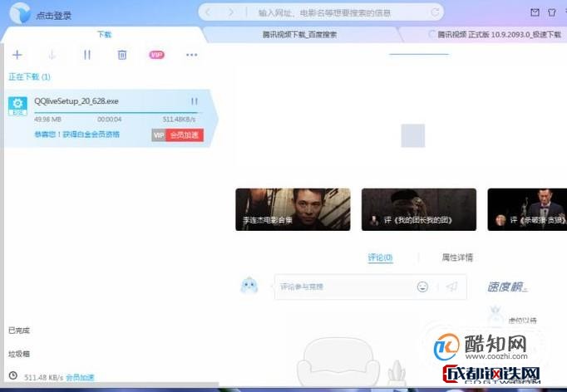This screenshot has height=392, width=567.
Task: Select QQliveSetup_20_628.exe file name
Action: tap(76, 101)
